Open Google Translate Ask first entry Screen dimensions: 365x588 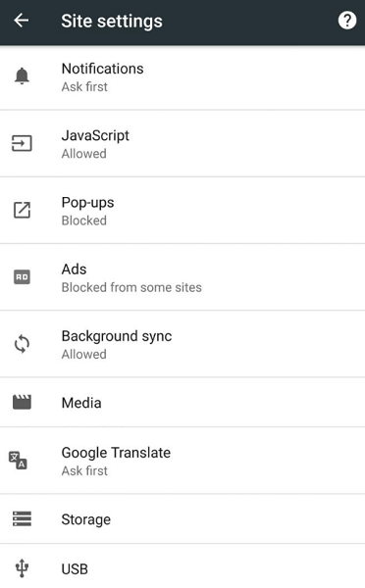(x=182, y=461)
